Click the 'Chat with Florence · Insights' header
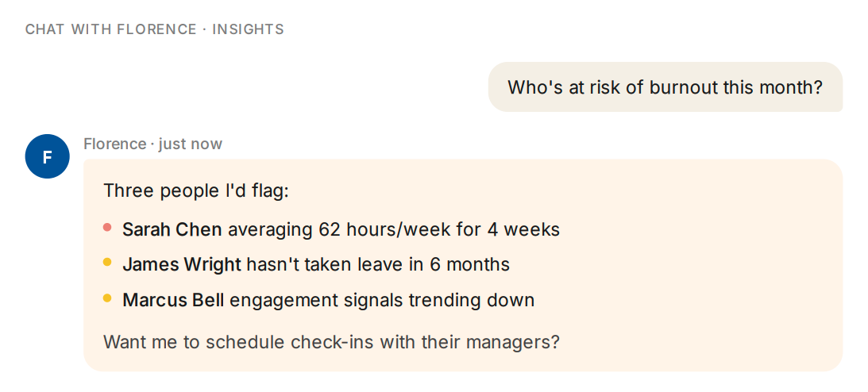 (154, 29)
